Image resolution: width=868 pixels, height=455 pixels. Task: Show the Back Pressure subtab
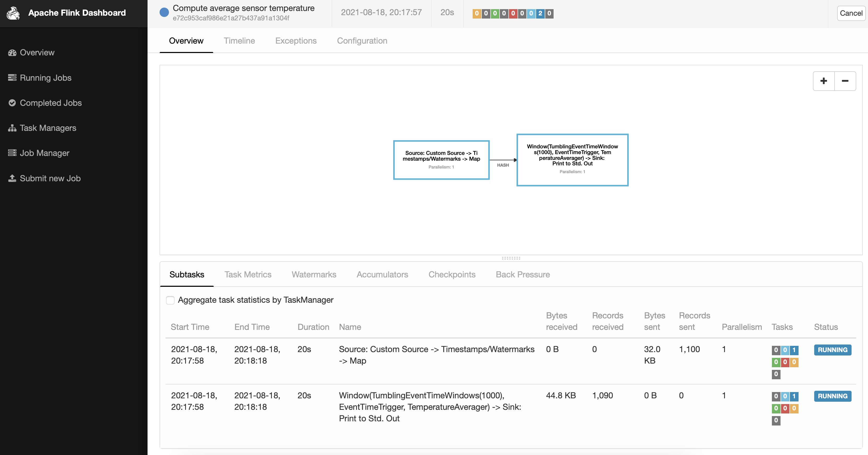coord(522,274)
